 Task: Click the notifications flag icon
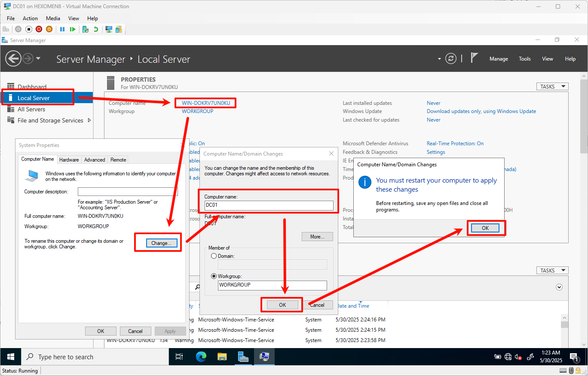[x=474, y=58]
